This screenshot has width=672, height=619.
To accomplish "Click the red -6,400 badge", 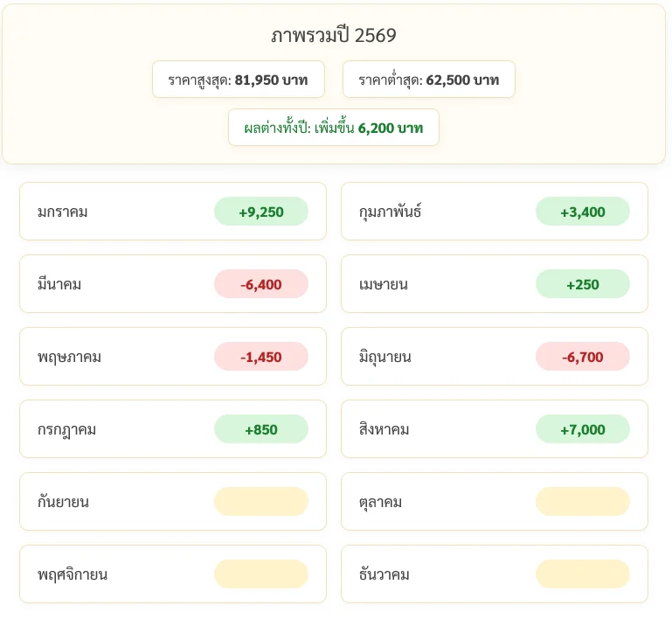I will (261, 284).
